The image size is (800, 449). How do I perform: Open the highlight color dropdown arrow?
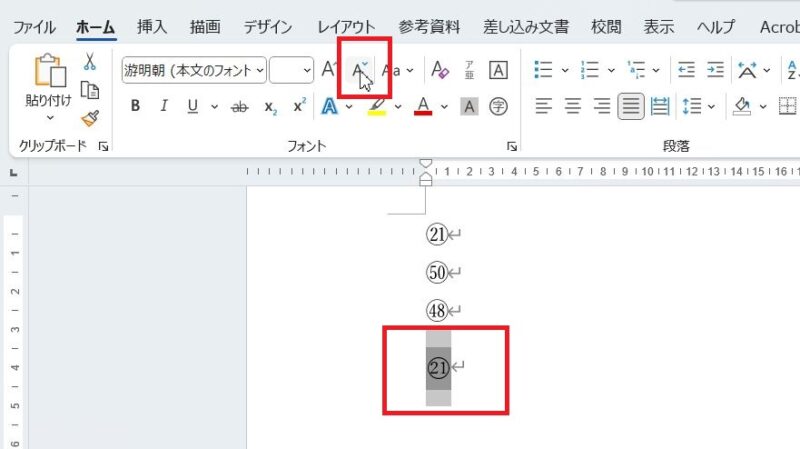(x=398, y=107)
